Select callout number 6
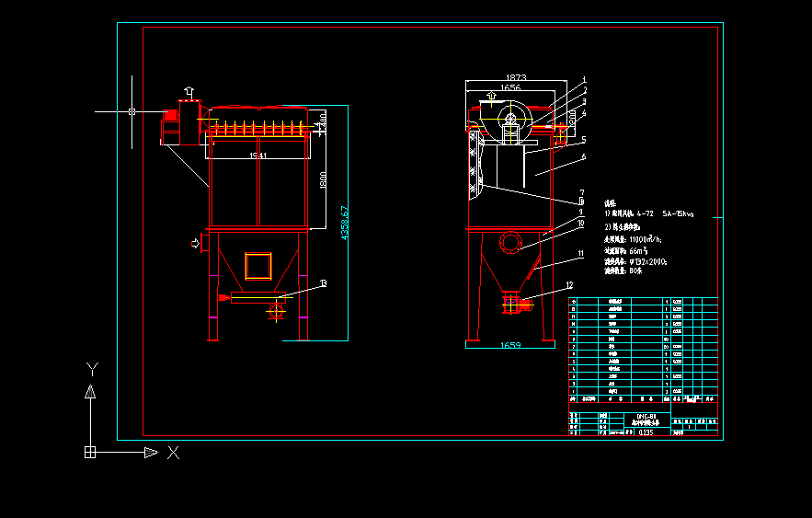This screenshot has width=812, height=518. tap(584, 156)
